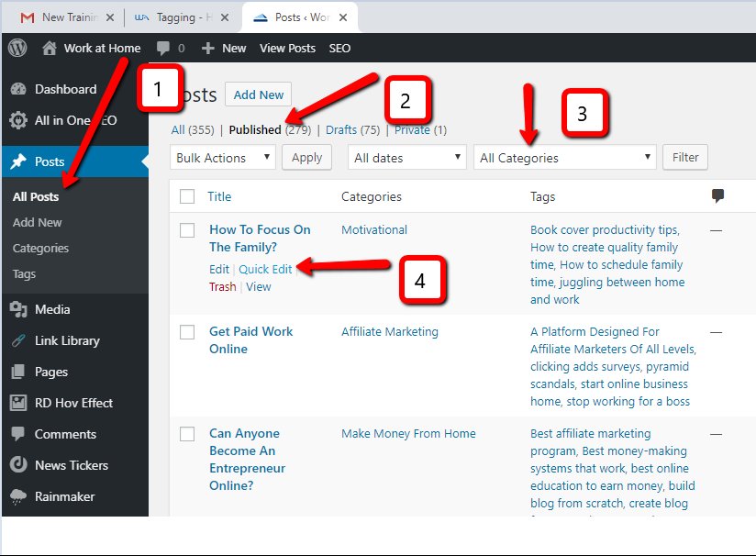
Task: Click Trash under How To Focus post
Action: click(222, 286)
